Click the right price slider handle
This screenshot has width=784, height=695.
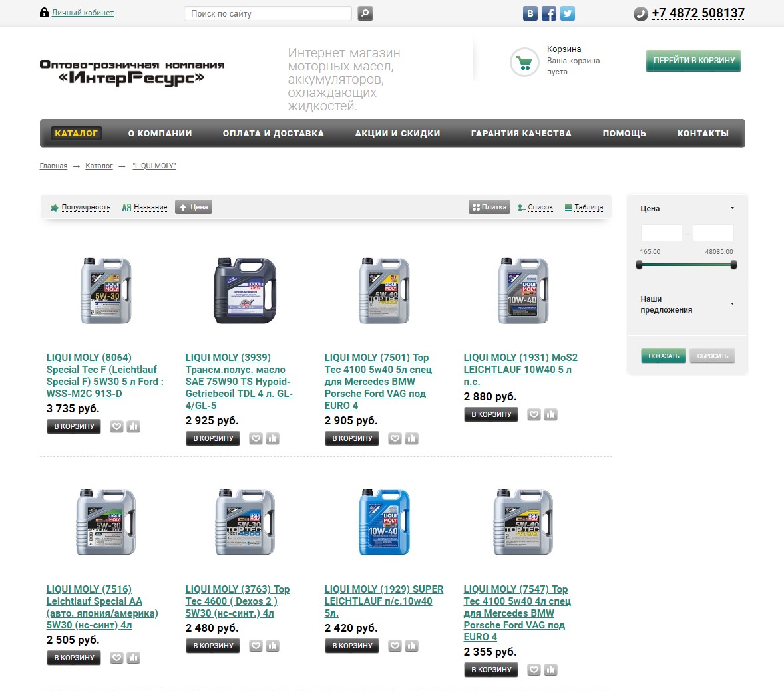[x=733, y=265]
